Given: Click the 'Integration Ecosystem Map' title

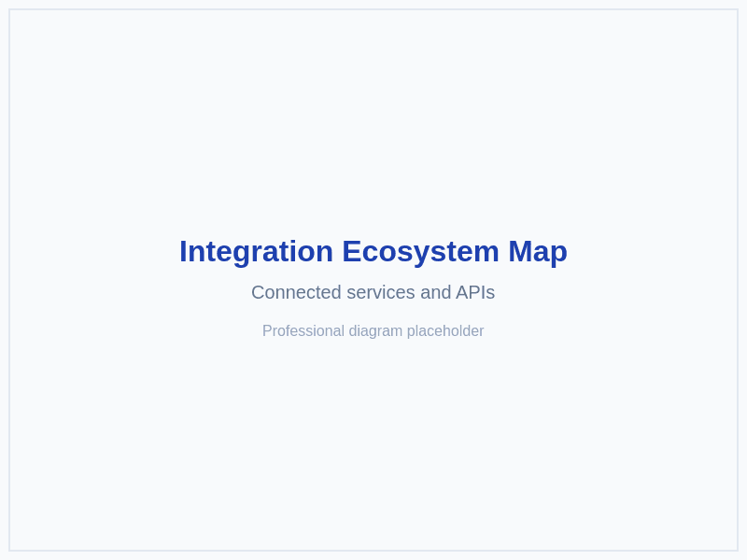Looking at the screenshot, I should (x=373, y=251).
